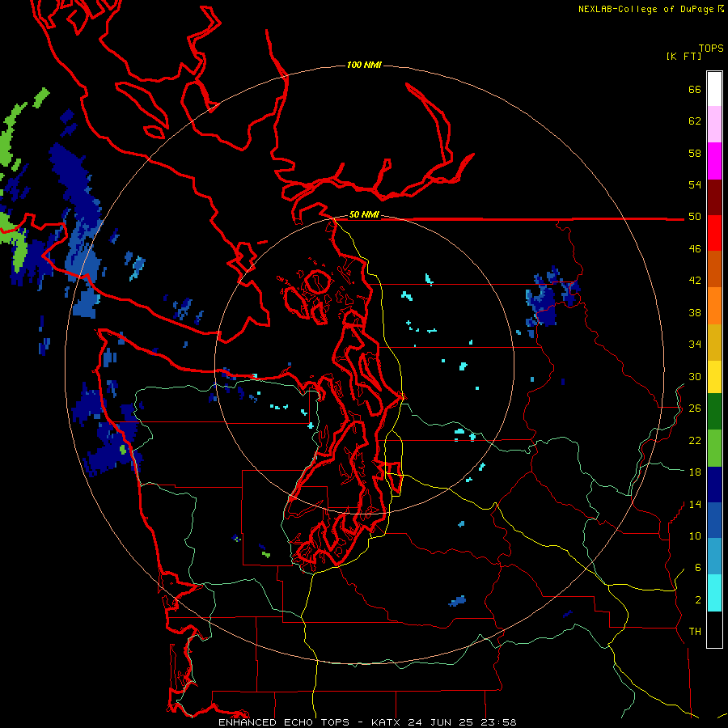Pick the bright yellow swatch in the scale
Viewport: 728px width, 728px height.
coord(714,376)
